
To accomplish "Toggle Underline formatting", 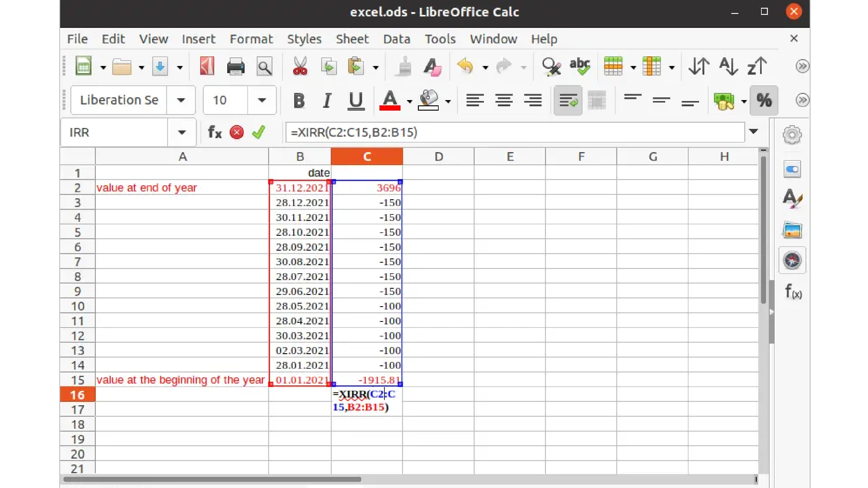I will 356,100.
